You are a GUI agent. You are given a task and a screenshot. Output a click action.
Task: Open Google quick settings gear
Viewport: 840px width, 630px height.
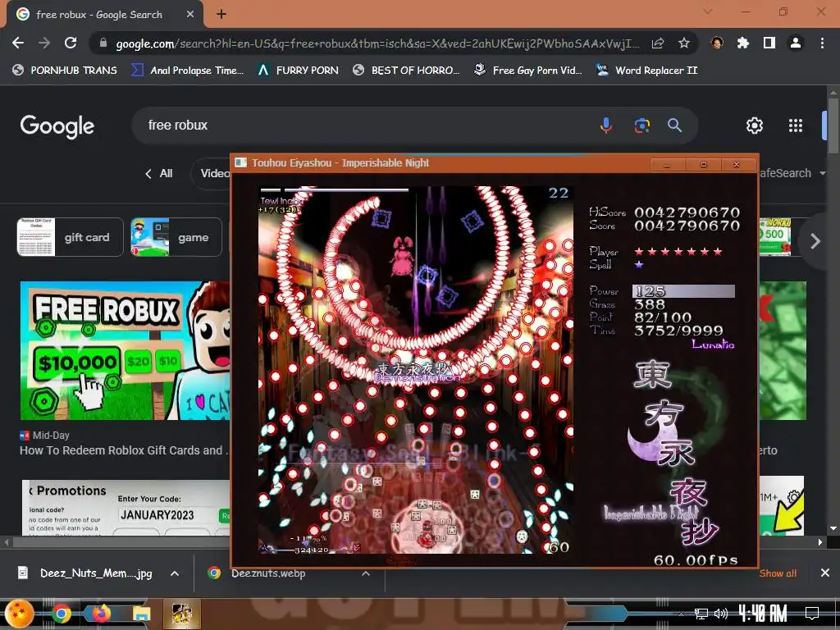pyautogui.click(x=755, y=126)
